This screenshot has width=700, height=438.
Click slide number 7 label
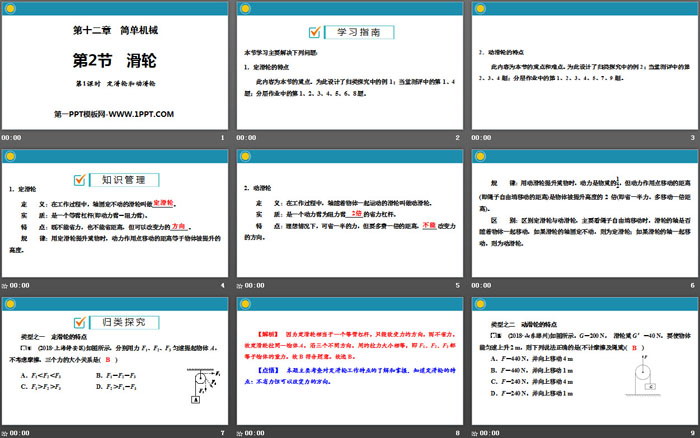click(223, 433)
